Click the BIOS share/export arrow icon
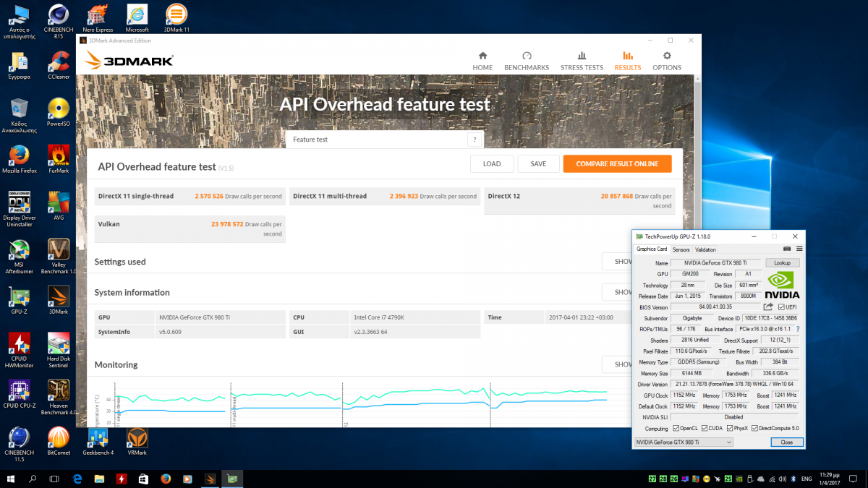Image resolution: width=868 pixels, height=488 pixels. point(768,307)
